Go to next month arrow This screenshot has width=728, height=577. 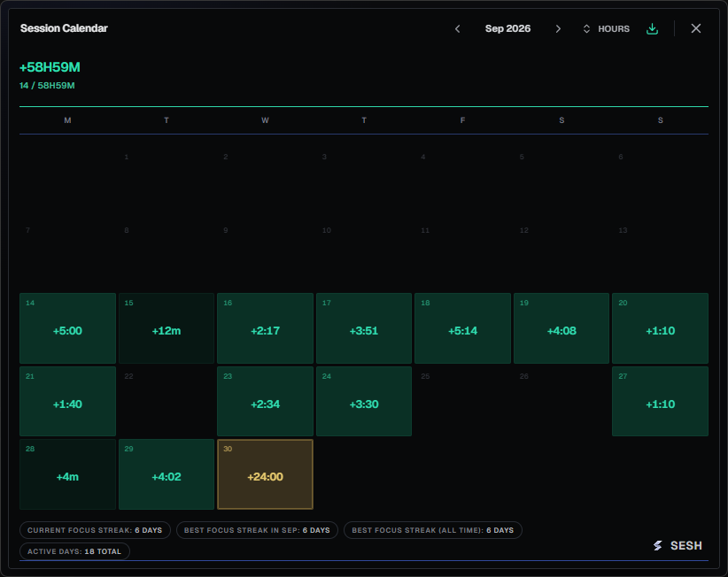[558, 28]
